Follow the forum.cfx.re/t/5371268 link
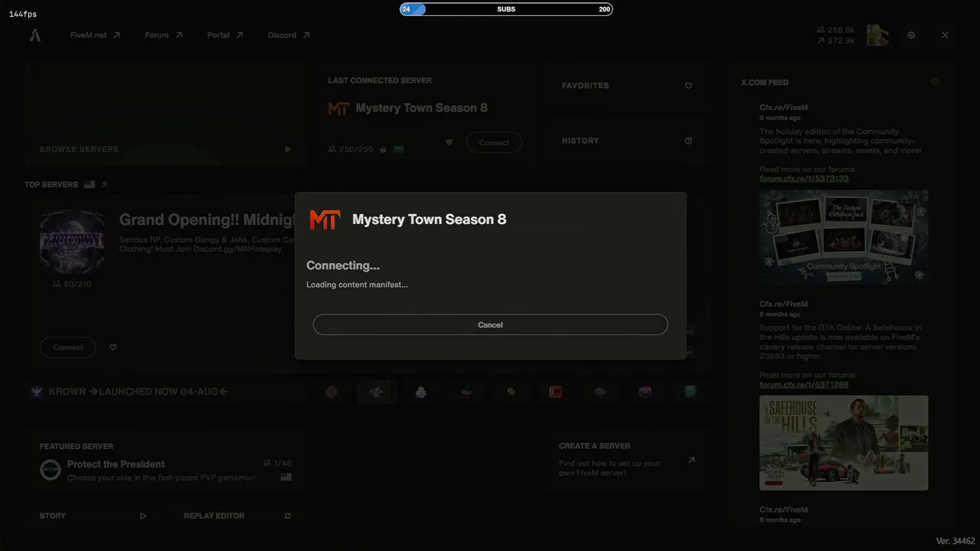The width and height of the screenshot is (980, 551). pos(804,384)
